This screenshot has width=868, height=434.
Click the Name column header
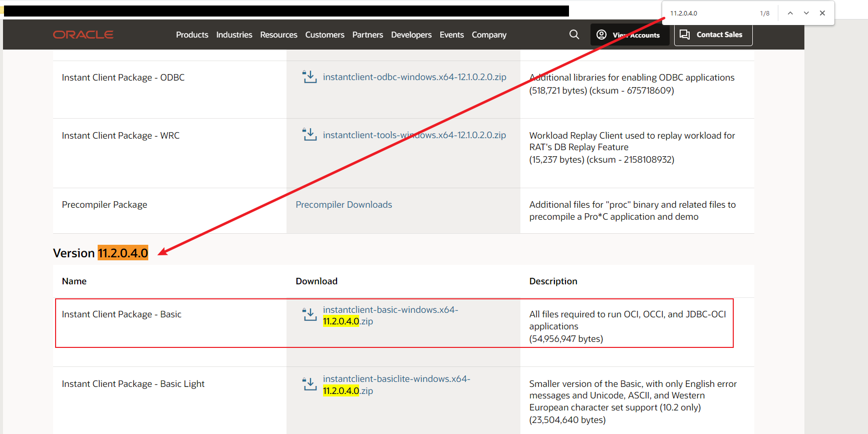(x=74, y=281)
